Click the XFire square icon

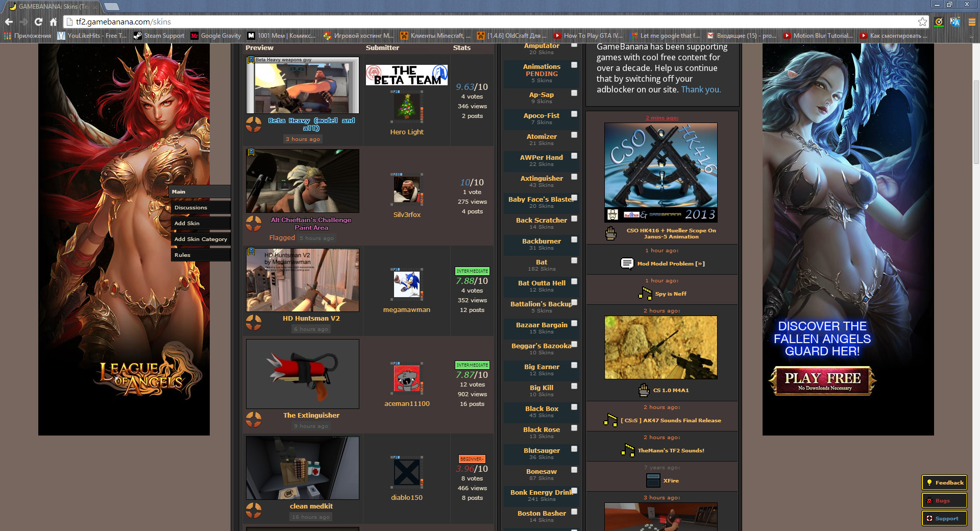pos(653,480)
